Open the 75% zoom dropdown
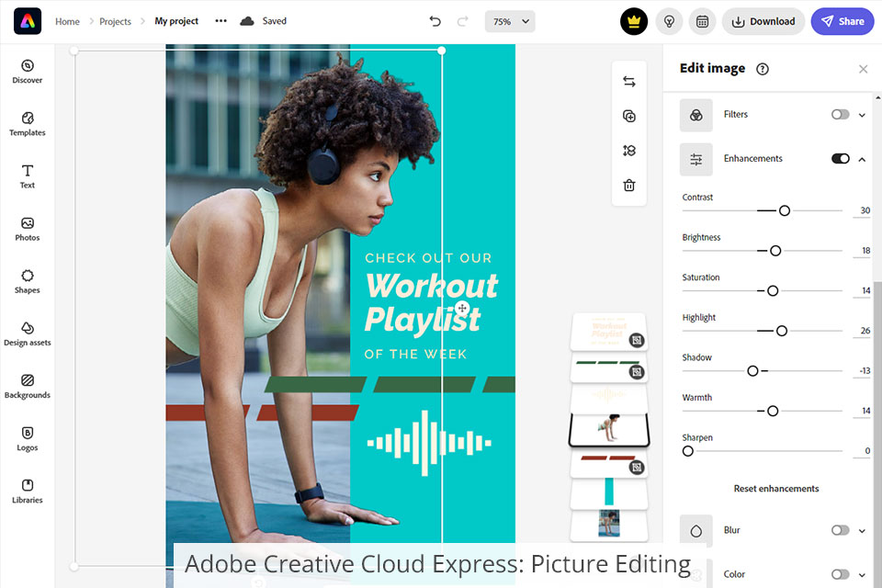This screenshot has width=882, height=588. pos(510,21)
